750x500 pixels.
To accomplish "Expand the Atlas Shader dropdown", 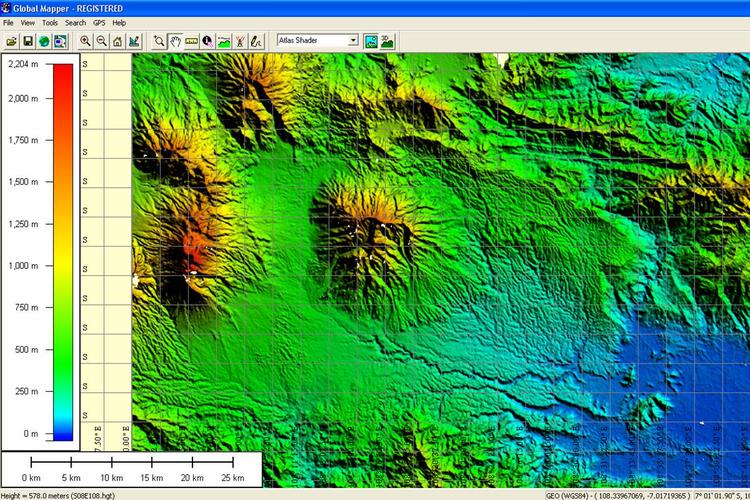I will (x=353, y=41).
